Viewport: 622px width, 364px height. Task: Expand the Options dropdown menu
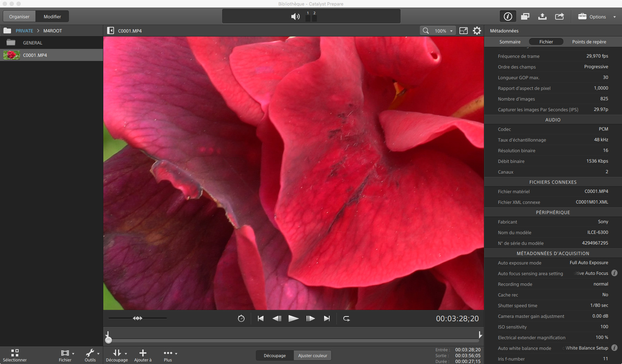(597, 17)
